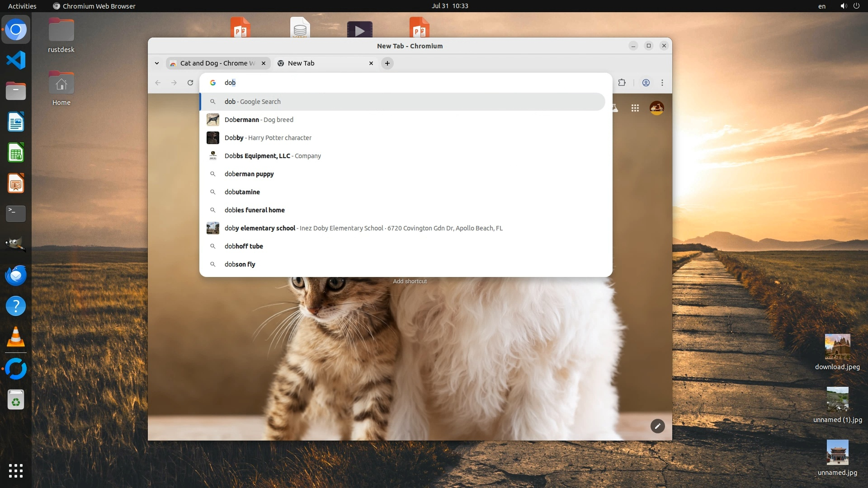Pick the doby elementary school suggestion
Viewport: 868px width, 488px height.
click(x=260, y=228)
